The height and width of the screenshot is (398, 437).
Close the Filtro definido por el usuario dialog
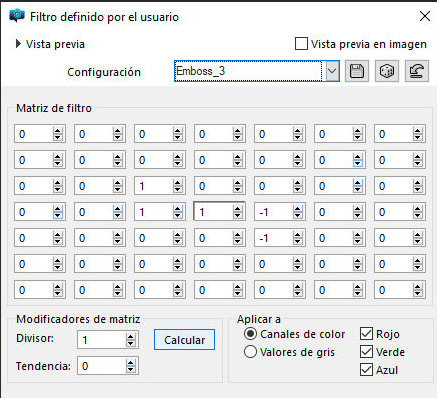425,16
